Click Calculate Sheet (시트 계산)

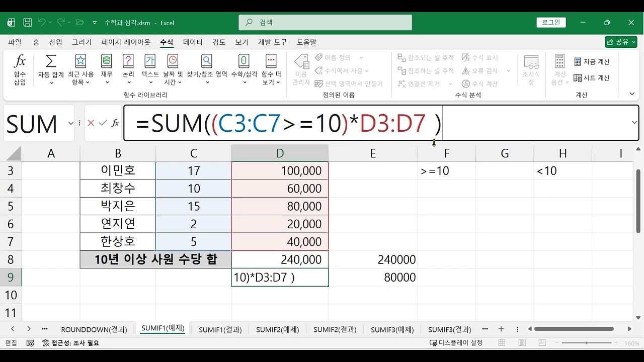pyautogui.click(x=592, y=78)
